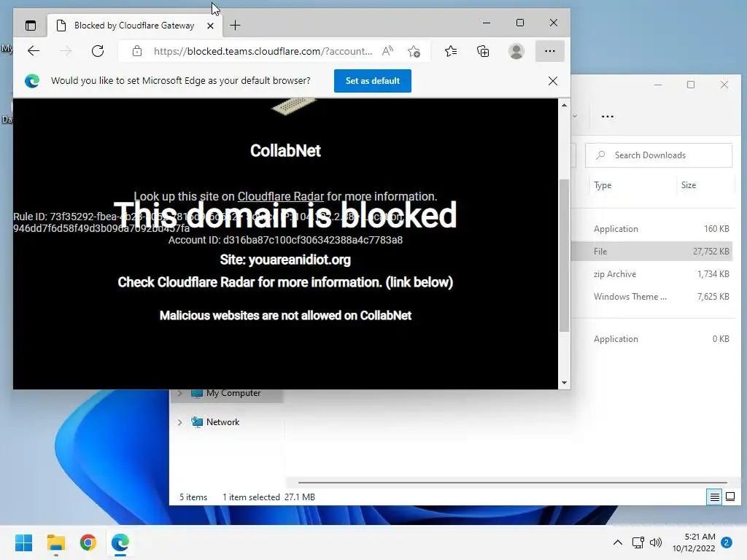Select Network tree item
Viewport: 747px width, 560px height.
(222, 422)
